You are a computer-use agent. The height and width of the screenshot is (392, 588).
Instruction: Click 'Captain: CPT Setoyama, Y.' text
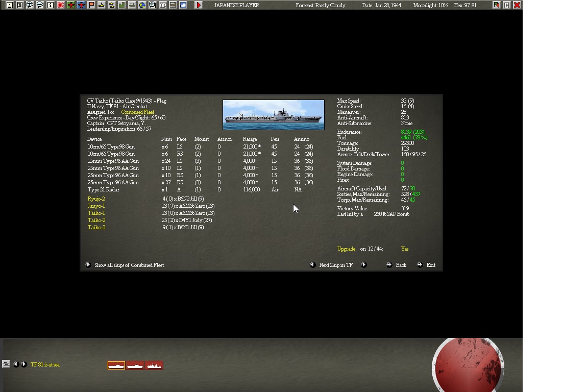point(116,123)
